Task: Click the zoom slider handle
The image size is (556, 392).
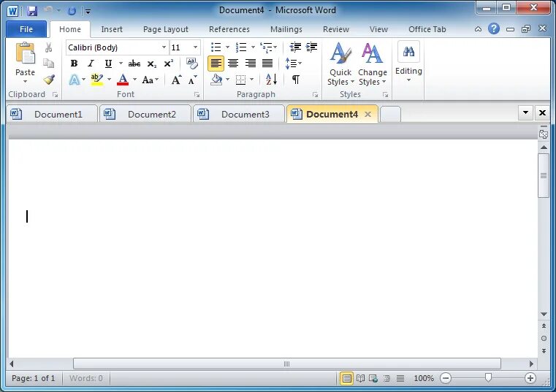Action: tap(488, 378)
